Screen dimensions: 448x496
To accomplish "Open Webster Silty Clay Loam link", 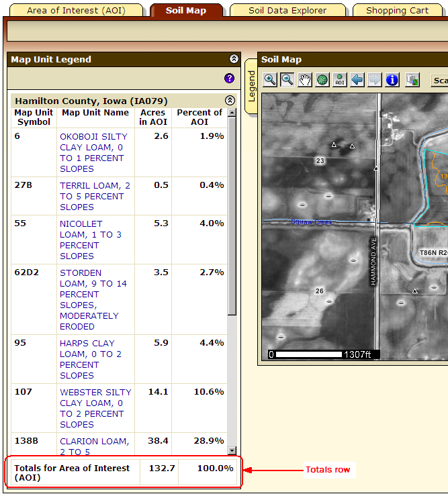I will click(x=95, y=408).
